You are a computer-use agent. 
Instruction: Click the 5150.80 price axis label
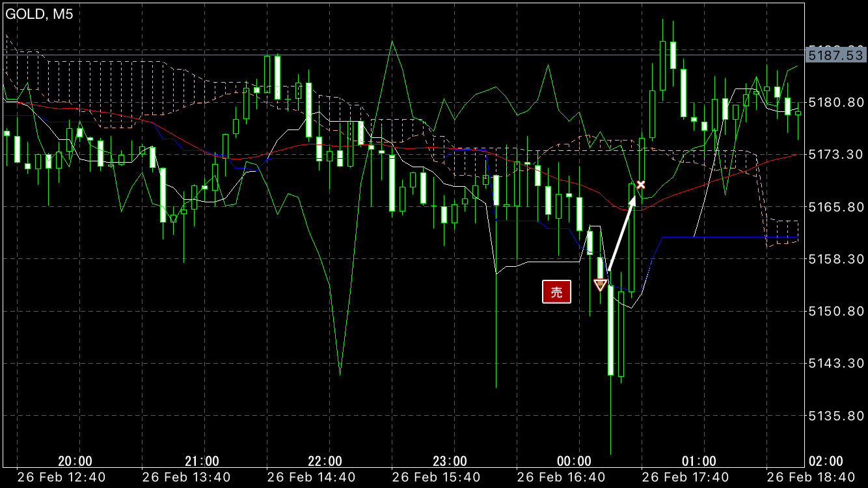[835, 311]
